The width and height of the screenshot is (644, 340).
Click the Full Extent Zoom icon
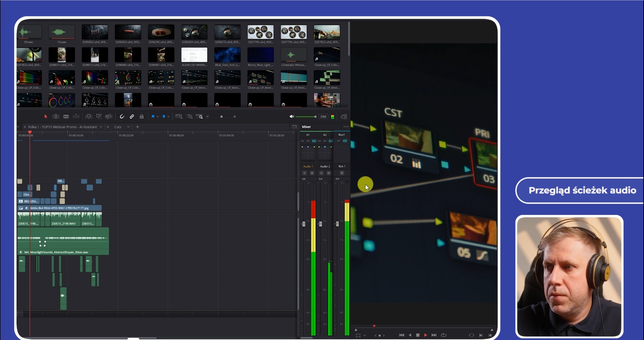[179, 117]
